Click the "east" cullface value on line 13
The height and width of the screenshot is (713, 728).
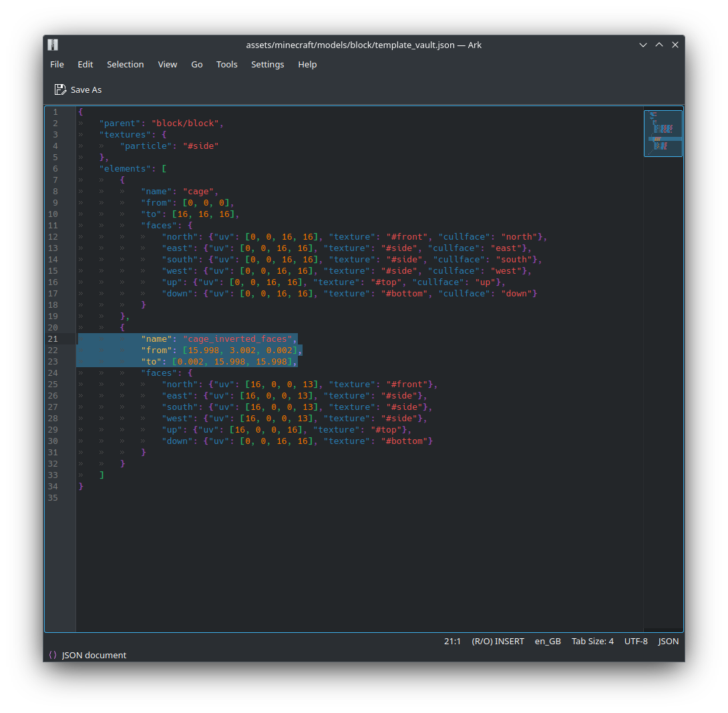pyautogui.click(x=506, y=248)
